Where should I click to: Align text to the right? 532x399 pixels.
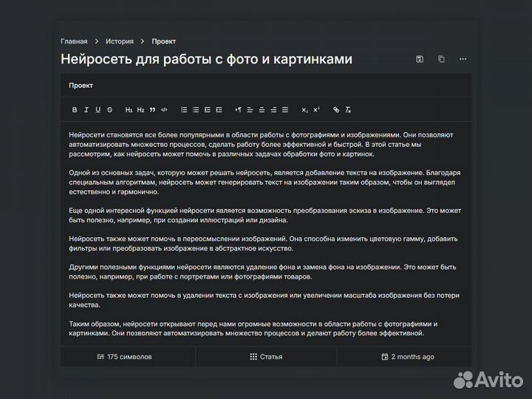pyautogui.click(x=273, y=109)
